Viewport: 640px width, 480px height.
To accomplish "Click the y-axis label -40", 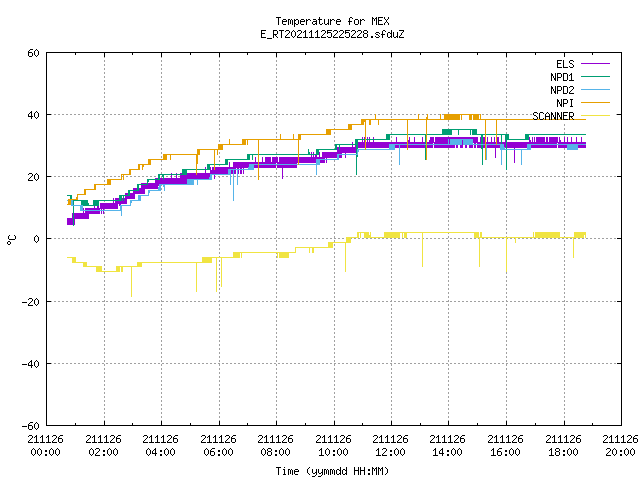I will [31, 364].
